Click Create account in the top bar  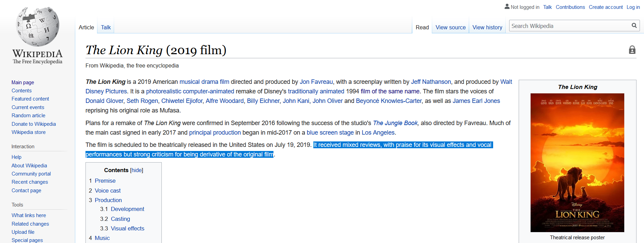coord(606,7)
